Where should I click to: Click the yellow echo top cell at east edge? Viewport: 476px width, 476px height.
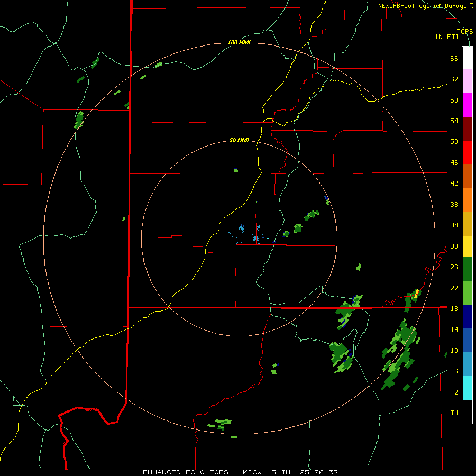pos(417,292)
